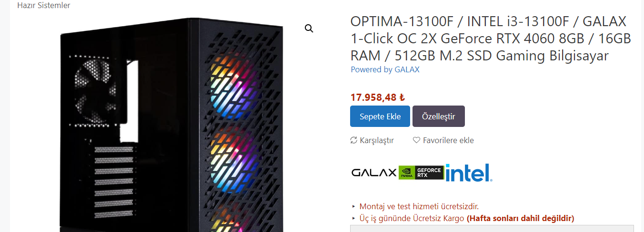Screen dimensions: 644x232
Task: Click the 17.958,48 ₺ price
Action: pos(378,97)
